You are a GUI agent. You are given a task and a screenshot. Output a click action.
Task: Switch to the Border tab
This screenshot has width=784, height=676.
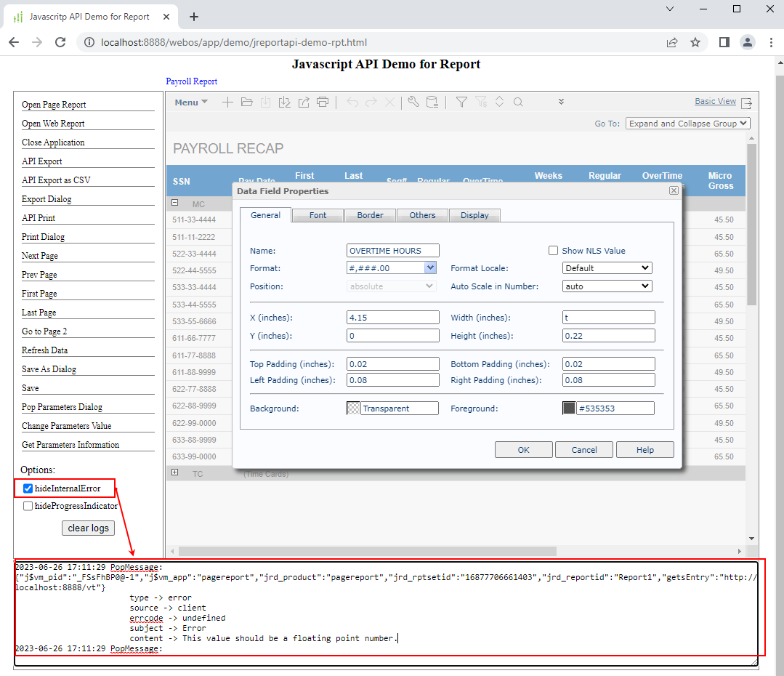pos(370,215)
